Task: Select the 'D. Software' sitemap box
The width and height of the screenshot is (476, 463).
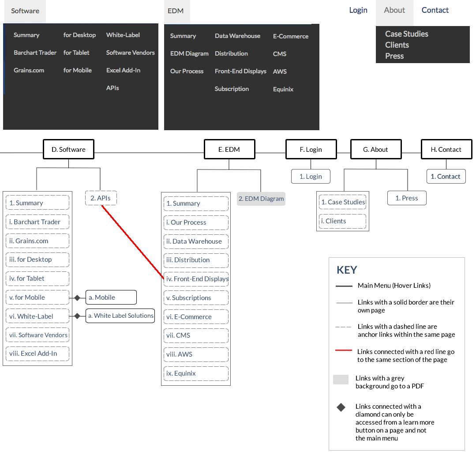Action: (x=68, y=150)
